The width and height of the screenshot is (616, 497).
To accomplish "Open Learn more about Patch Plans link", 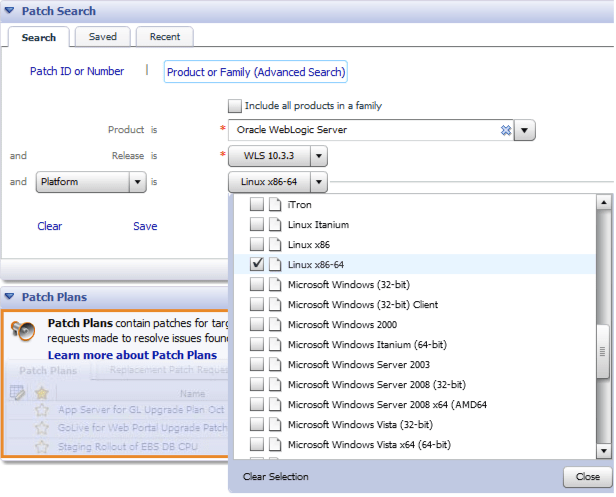I will click(x=132, y=355).
